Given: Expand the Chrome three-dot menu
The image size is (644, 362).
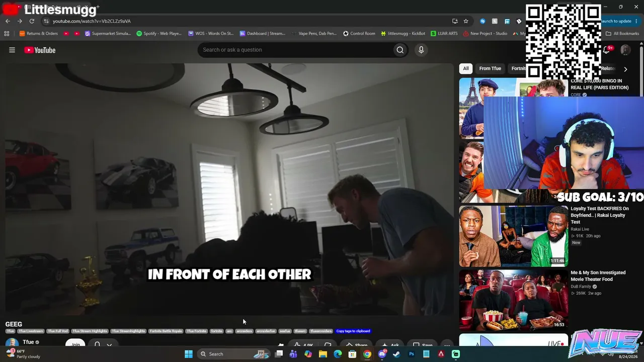Looking at the screenshot, I should pyautogui.click(x=636, y=21).
